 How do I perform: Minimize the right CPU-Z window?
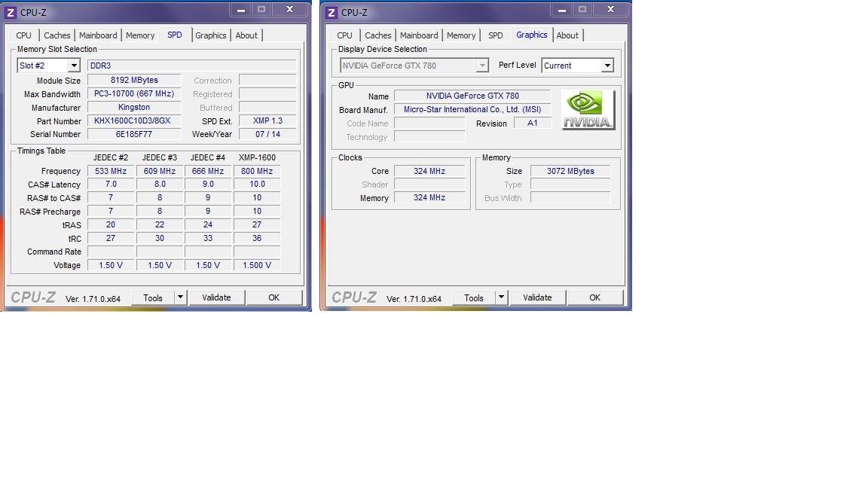pos(562,9)
